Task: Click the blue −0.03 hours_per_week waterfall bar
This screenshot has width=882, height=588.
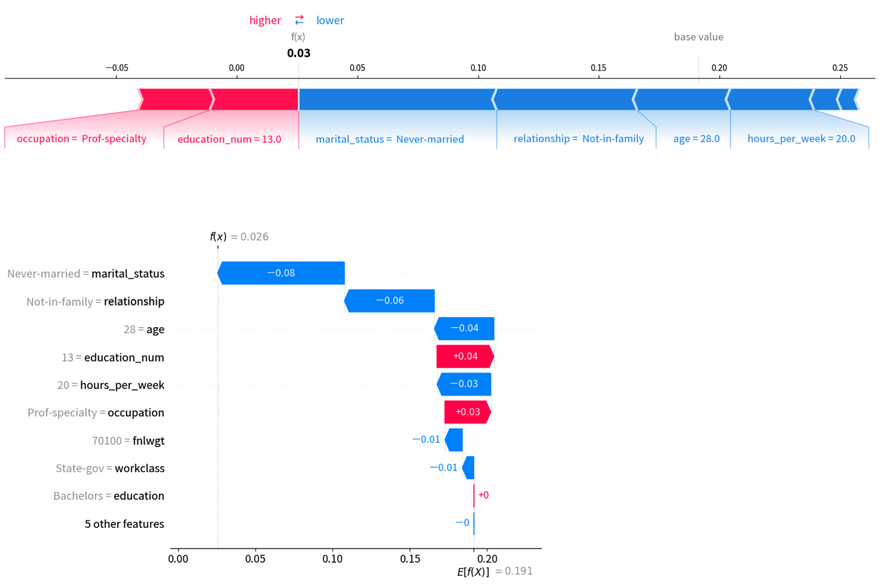Action: (464, 384)
